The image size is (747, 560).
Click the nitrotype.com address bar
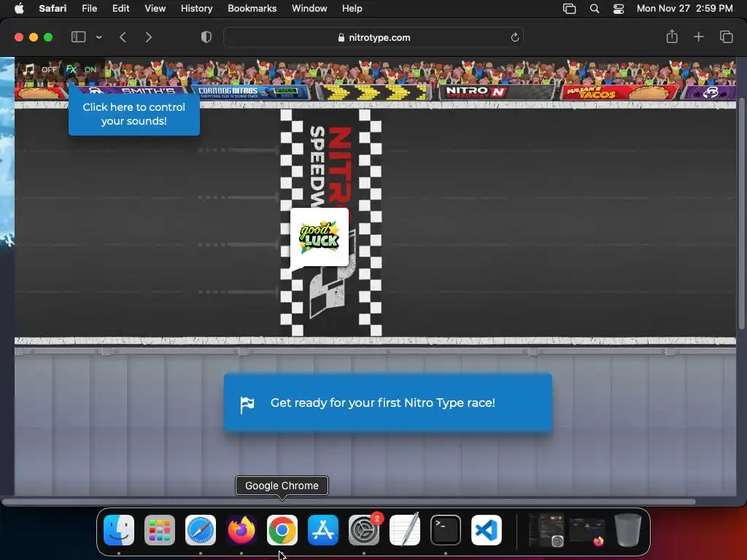[x=373, y=37]
